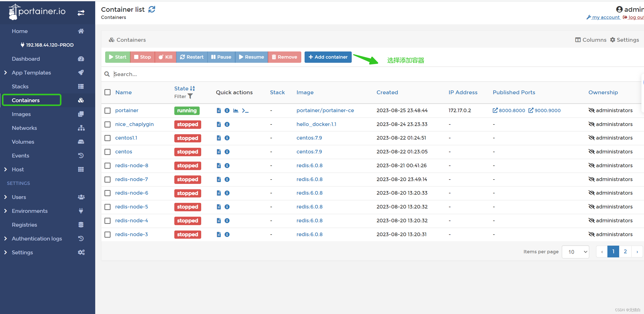This screenshot has width=644, height=314.
Task: Click the Images copy icon in sidebar
Action: pyautogui.click(x=81, y=114)
